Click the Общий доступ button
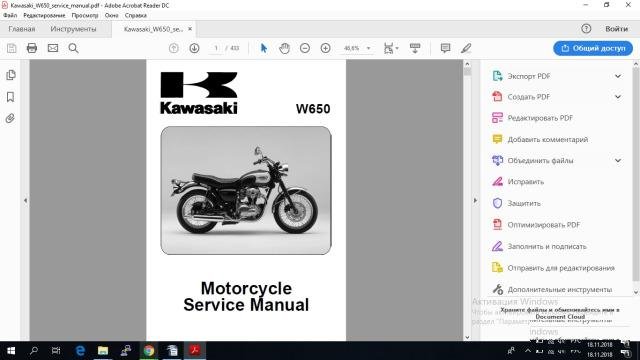This screenshot has height=360, width=640. pos(593,48)
